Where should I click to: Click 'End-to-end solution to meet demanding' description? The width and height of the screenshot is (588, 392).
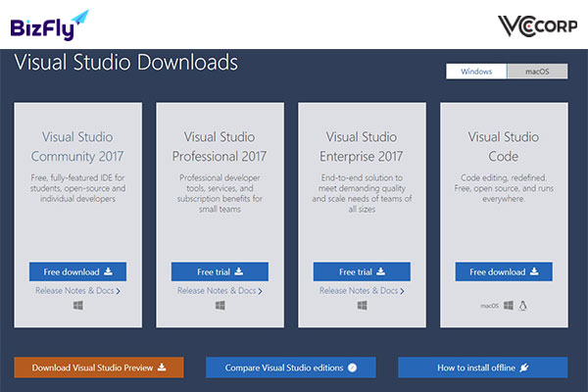click(362, 193)
